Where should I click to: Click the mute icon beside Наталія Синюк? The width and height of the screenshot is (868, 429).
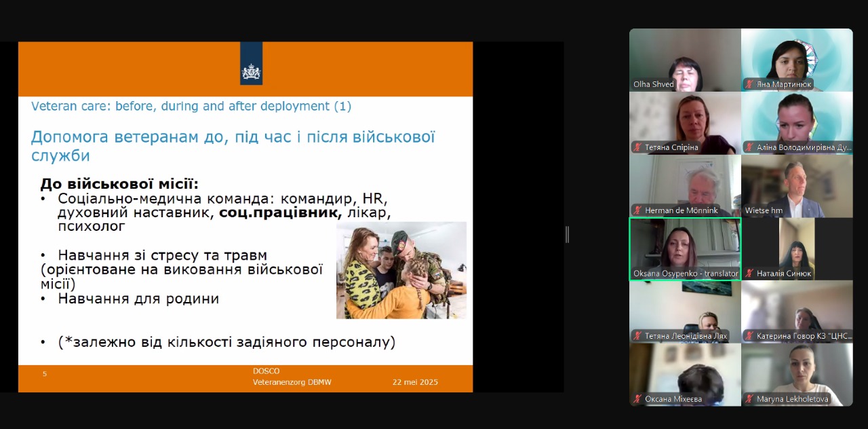749,273
